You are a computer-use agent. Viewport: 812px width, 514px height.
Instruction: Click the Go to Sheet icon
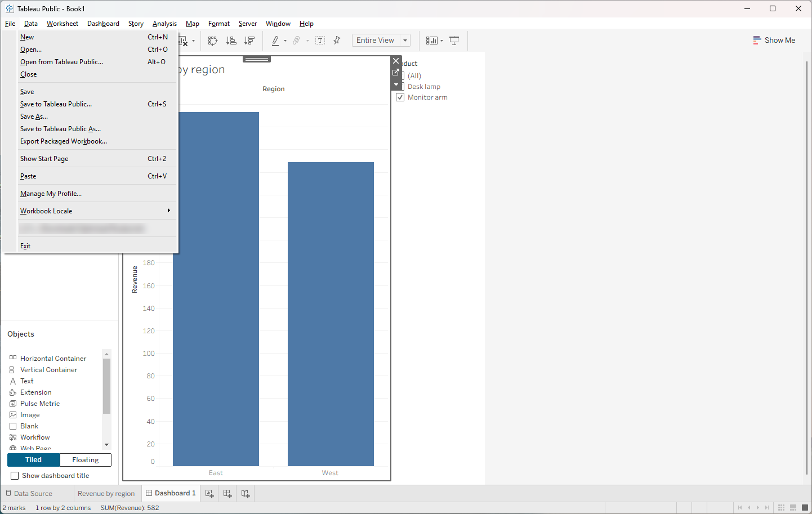(x=396, y=73)
